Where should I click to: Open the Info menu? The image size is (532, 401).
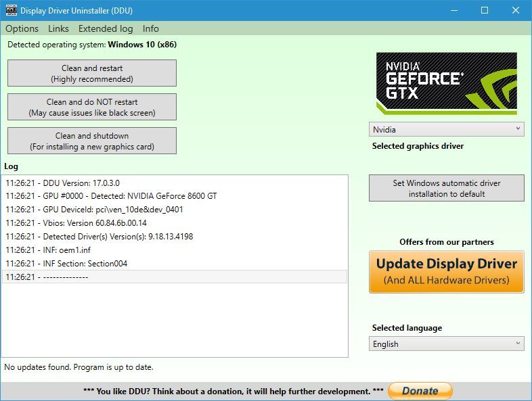(x=150, y=28)
